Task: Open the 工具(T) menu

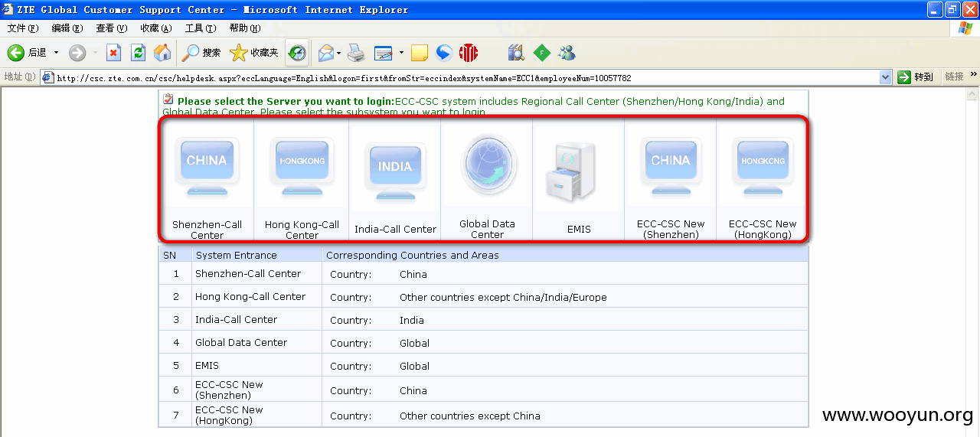Action: click(201, 28)
